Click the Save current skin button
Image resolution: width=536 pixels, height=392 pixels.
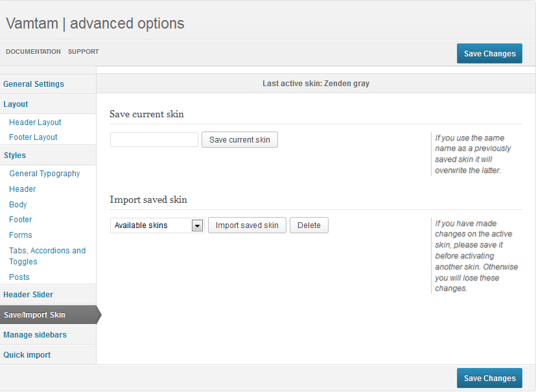point(240,140)
